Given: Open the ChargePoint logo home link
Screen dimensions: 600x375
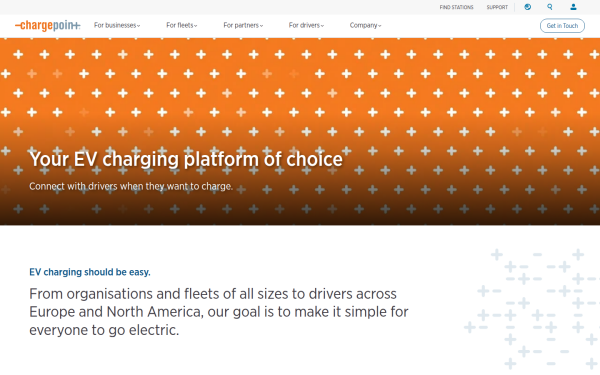Looking at the screenshot, I should [x=47, y=26].
